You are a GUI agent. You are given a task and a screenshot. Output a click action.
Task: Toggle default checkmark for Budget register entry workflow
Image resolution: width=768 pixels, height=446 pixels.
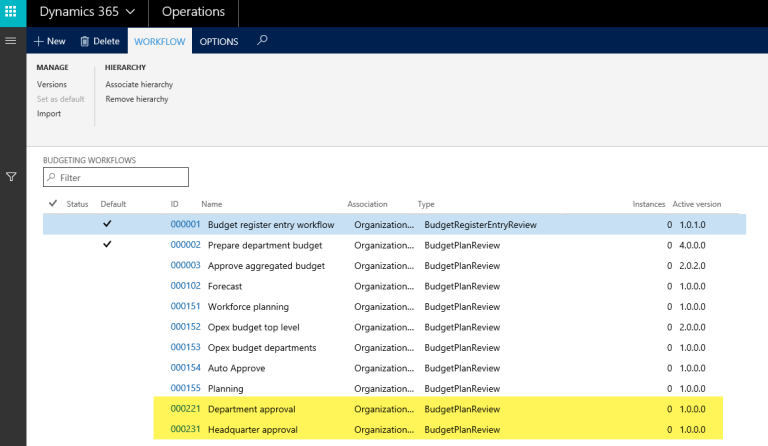107,225
